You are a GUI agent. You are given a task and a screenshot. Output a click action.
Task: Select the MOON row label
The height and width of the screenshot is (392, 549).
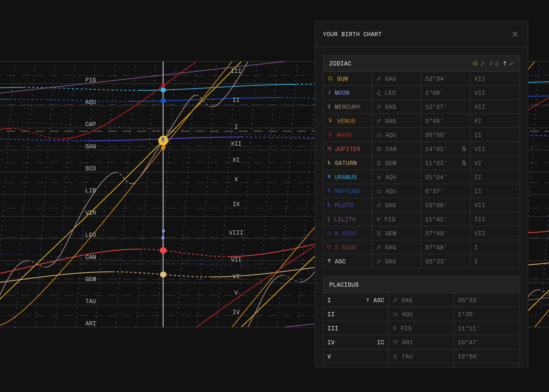[342, 93]
